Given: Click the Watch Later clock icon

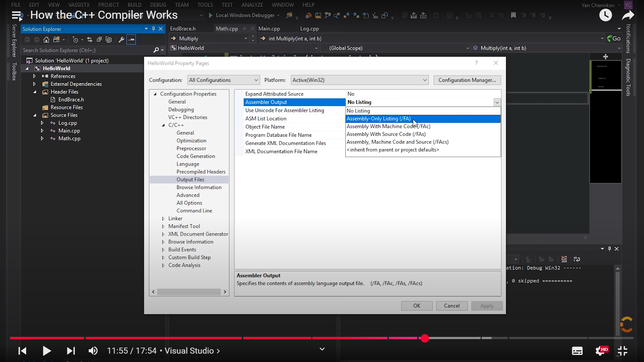Looking at the screenshot, I should 605,15.
